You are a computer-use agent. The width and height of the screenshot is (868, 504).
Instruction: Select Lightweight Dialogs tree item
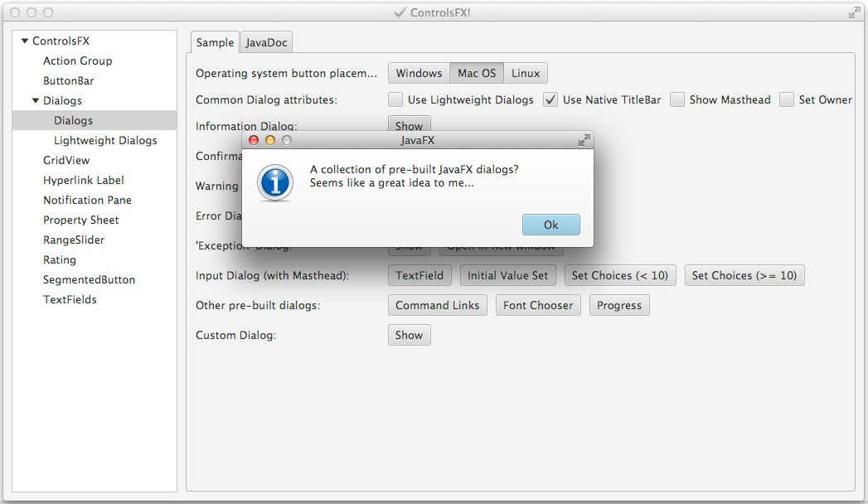tap(105, 141)
